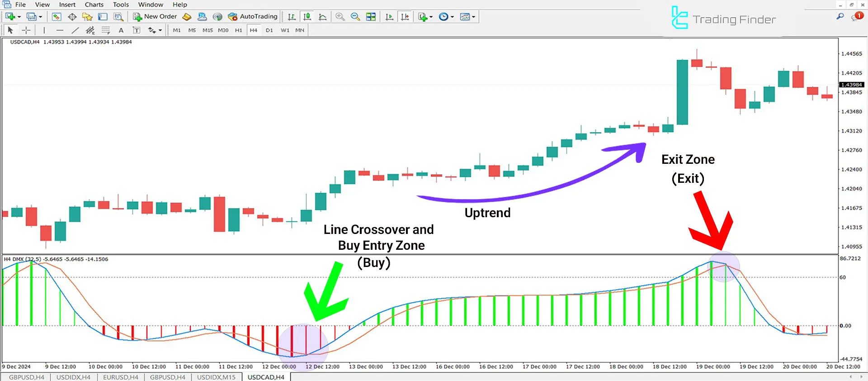Set the chart period to H1
This screenshot has height=381, width=868.
click(238, 30)
